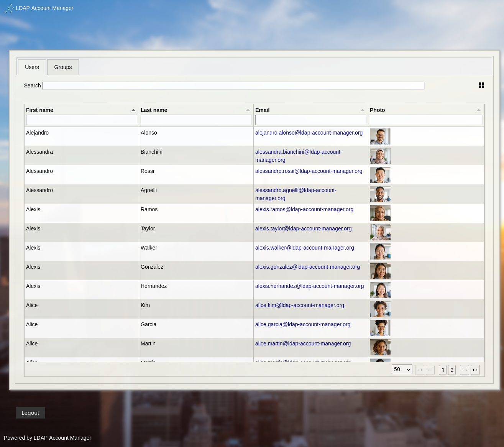The height and width of the screenshot is (447, 504).
Task: Click the LDAP Account Manager logo icon
Action: point(10,8)
